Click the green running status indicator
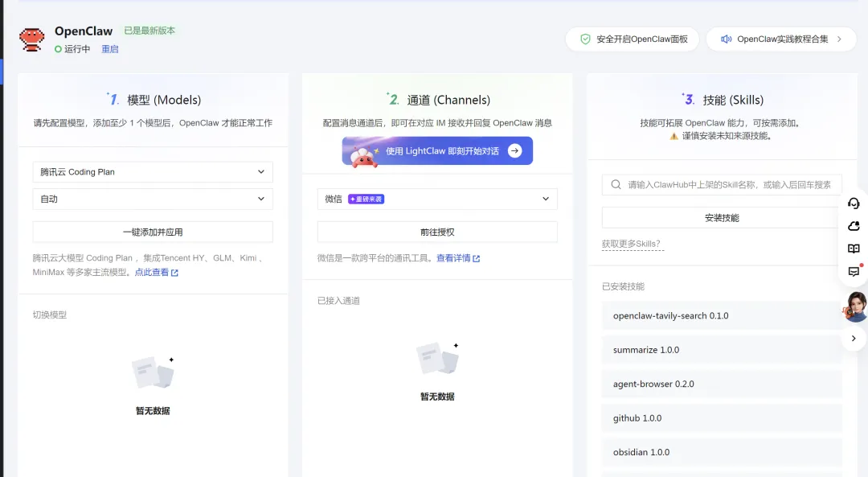868x477 pixels. coord(58,49)
